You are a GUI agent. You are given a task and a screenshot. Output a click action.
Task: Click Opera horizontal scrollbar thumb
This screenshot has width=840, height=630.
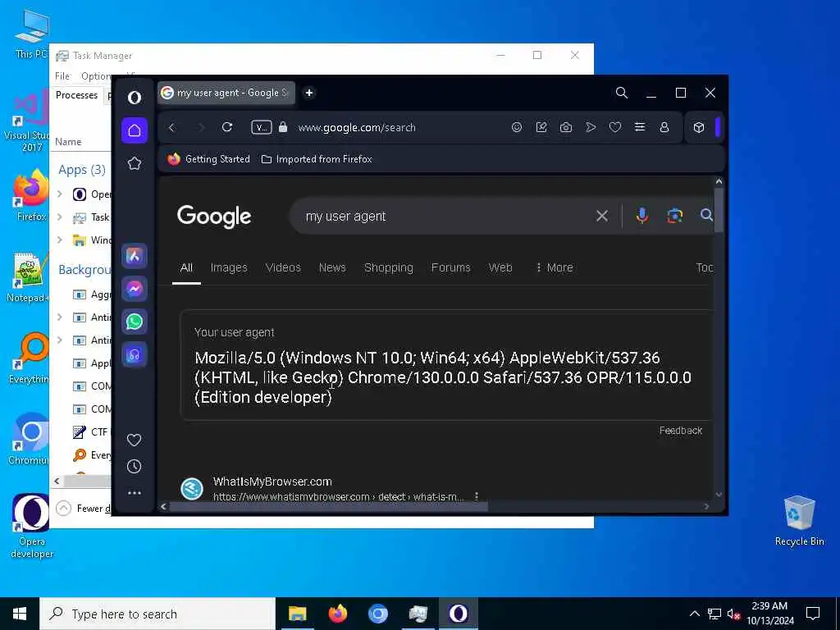coord(328,506)
